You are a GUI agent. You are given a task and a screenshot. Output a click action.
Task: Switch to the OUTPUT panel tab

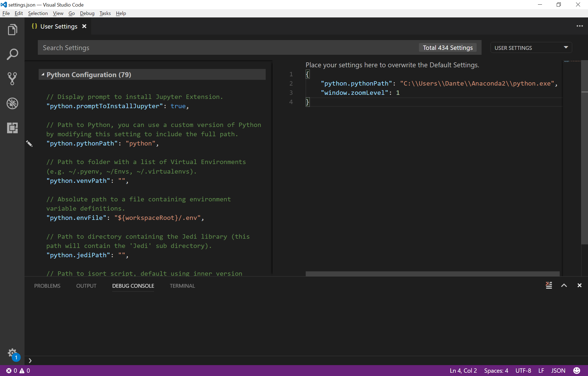coord(86,286)
